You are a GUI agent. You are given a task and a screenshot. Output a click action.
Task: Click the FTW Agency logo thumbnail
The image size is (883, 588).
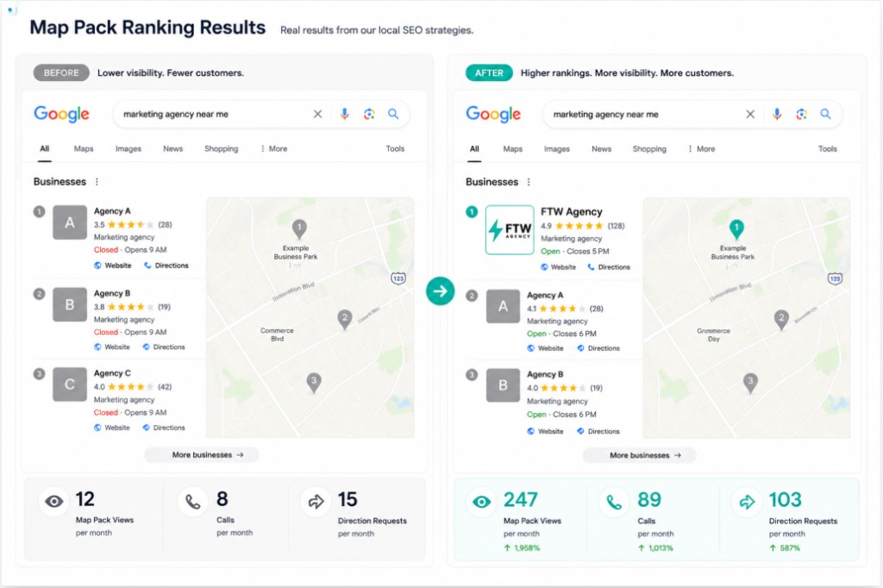[x=510, y=230]
